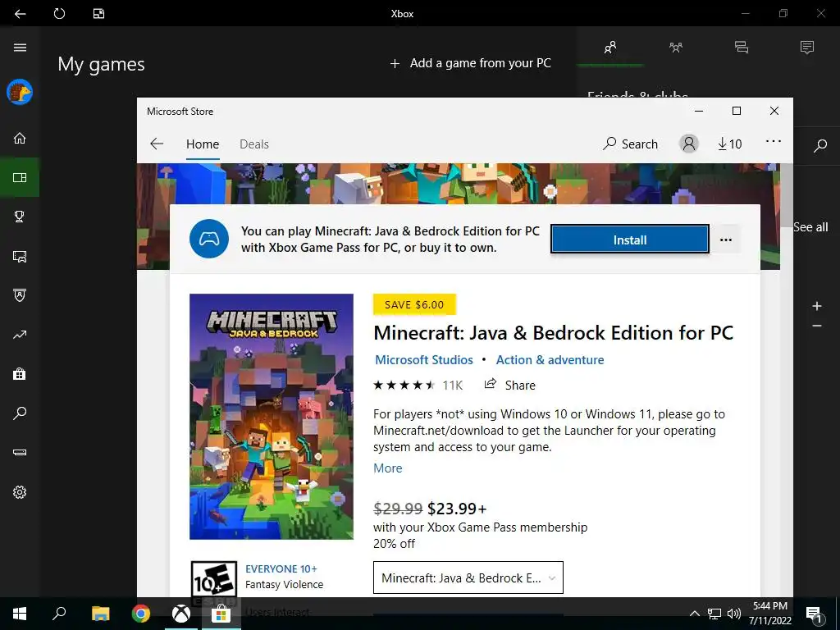Click the taskbar search icon
This screenshot has width=840, height=630.
(x=59, y=614)
